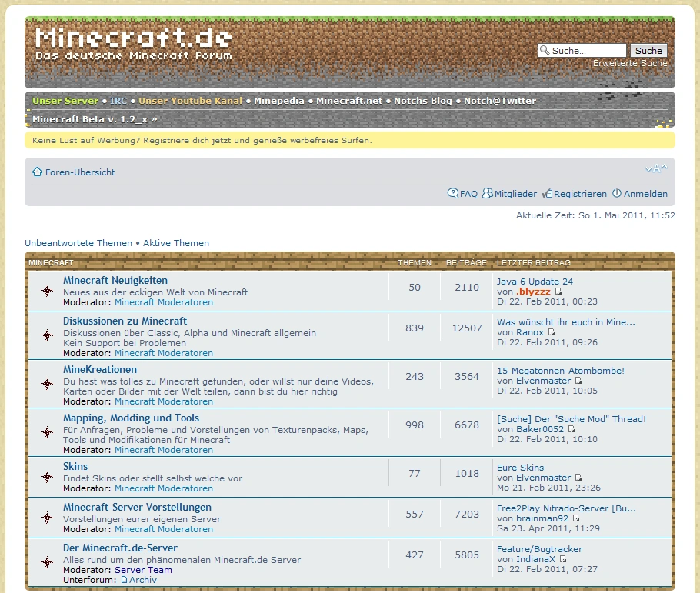Open the Registrieren link
This screenshot has width=700, height=593.
(580, 194)
